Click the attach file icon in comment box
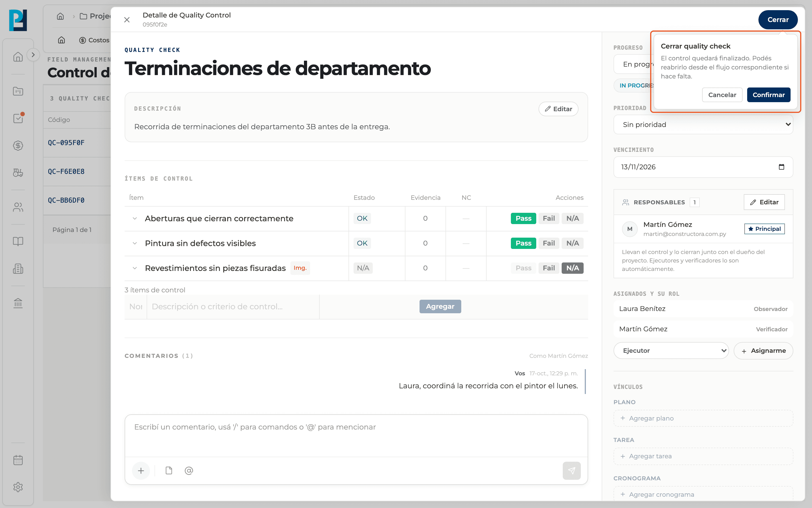The image size is (812, 508). (169, 471)
